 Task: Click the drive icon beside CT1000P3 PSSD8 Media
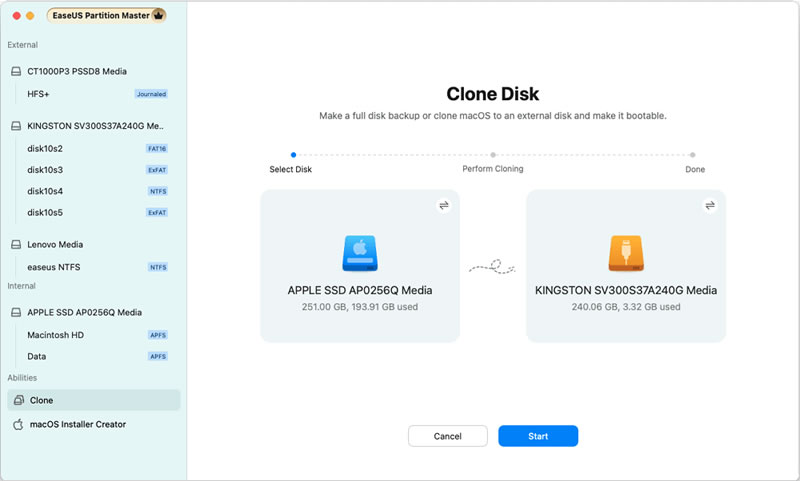point(16,71)
